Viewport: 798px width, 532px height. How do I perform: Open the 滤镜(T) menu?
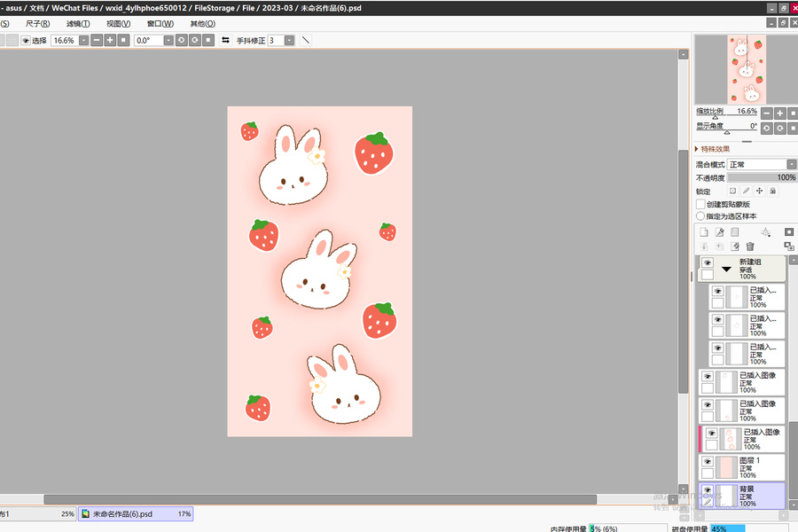click(x=78, y=23)
